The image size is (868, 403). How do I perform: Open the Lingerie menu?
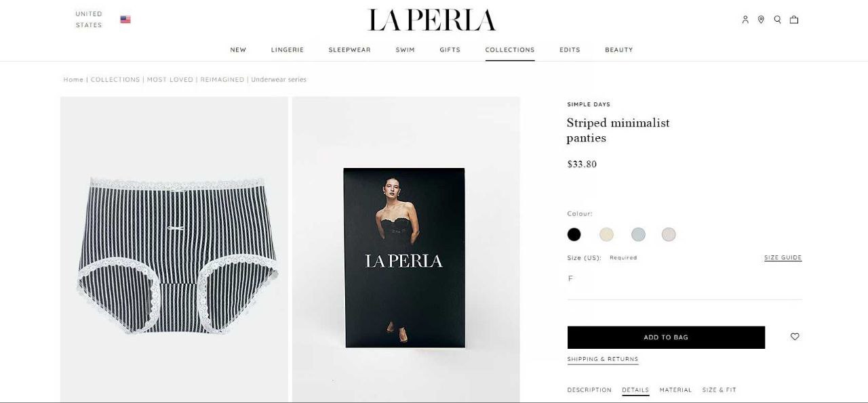pyautogui.click(x=288, y=49)
